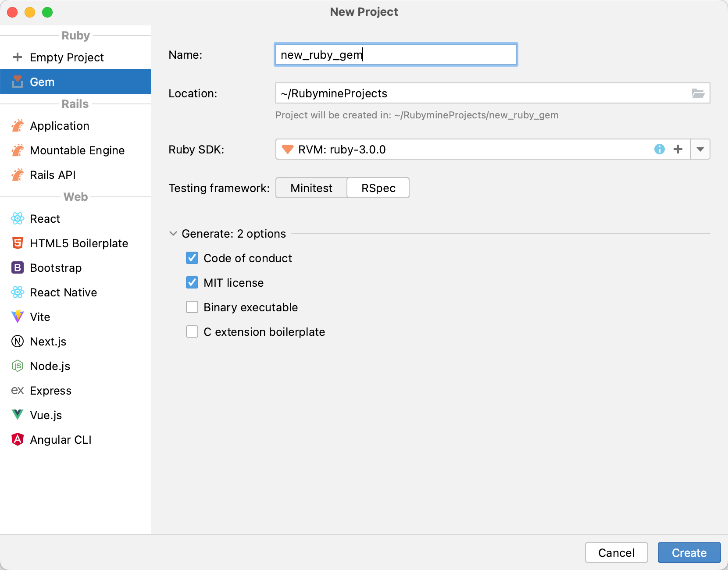Click the Angular CLI icon

coord(18,439)
